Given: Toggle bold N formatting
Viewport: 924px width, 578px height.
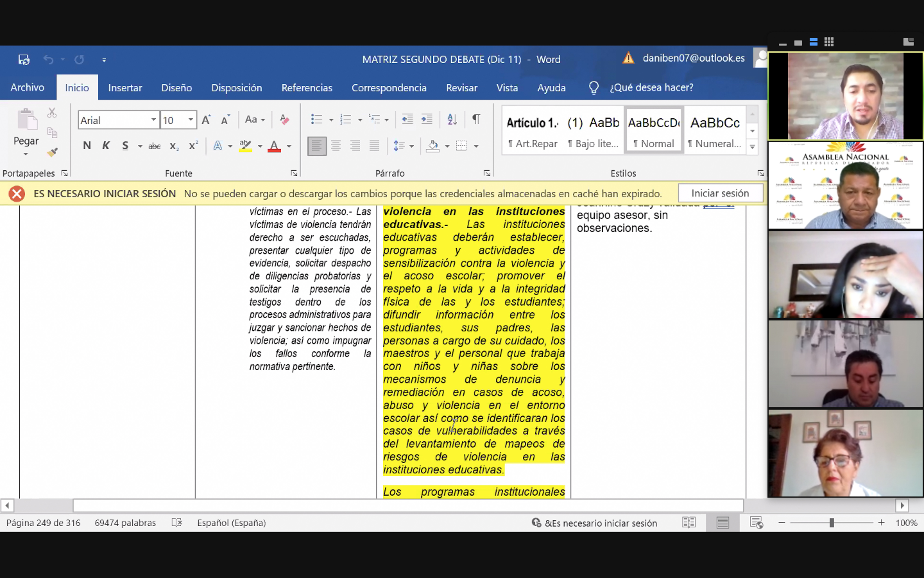Looking at the screenshot, I should click(x=87, y=146).
